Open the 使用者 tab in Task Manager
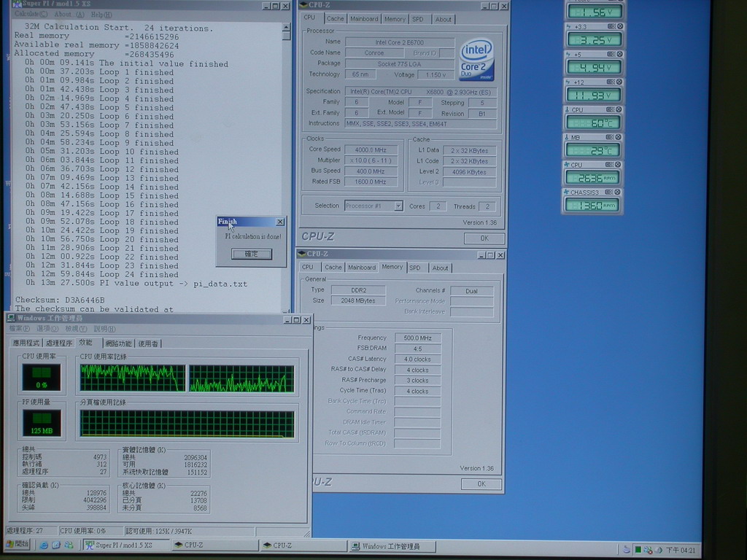Image resolution: width=747 pixels, height=560 pixels. 148,343
